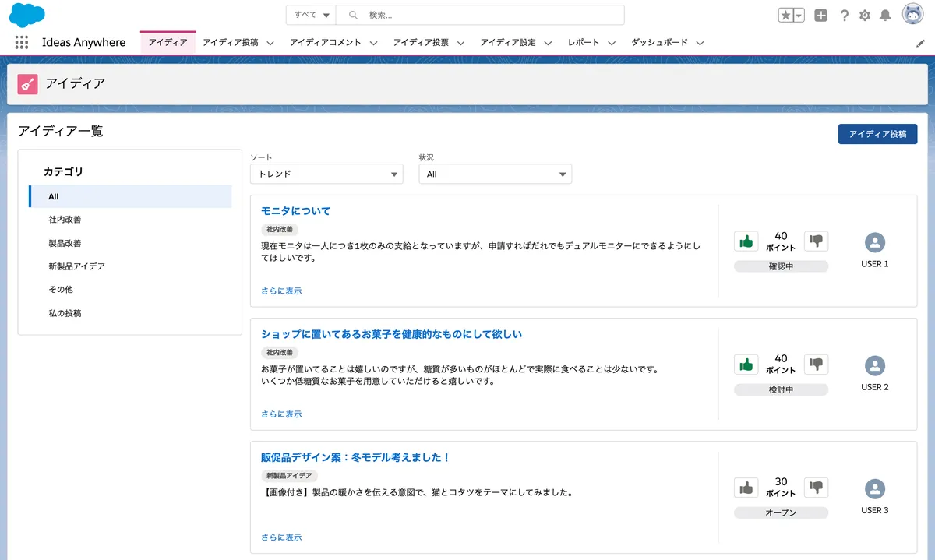935x560 pixels.
Task: Expand the アイディア設定 tab chevron
Action: [549, 43]
